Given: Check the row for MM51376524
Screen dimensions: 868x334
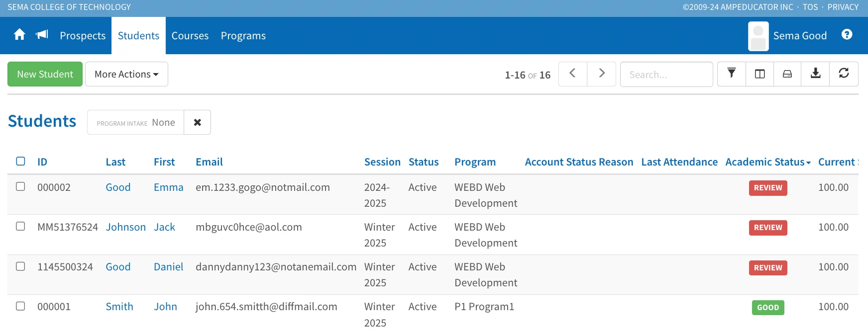Looking at the screenshot, I should [20, 226].
